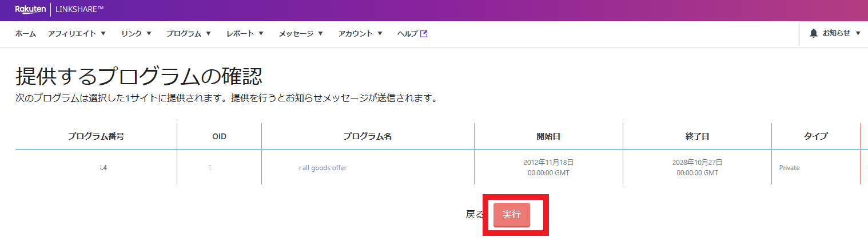Expand the プログラム dropdown menu

189,34
